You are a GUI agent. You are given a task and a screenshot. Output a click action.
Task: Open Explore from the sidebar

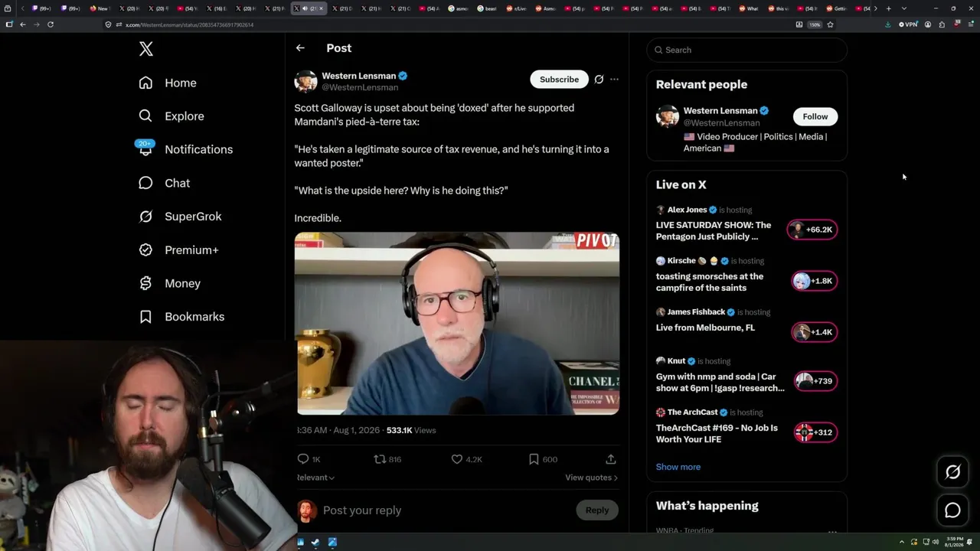click(x=171, y=116)
